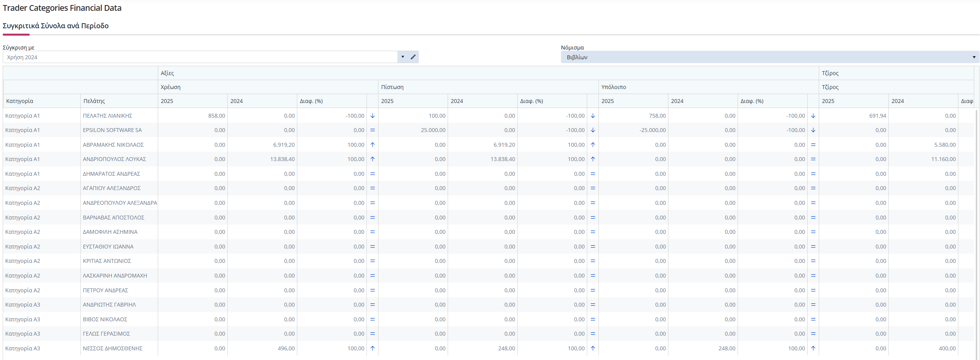Click Πίστωση down arrow for ΠΕΛΑΤΗΣ ΛΙΑΝΙΚΗΣ
This screenshot has width=980, height=360.
593,116
